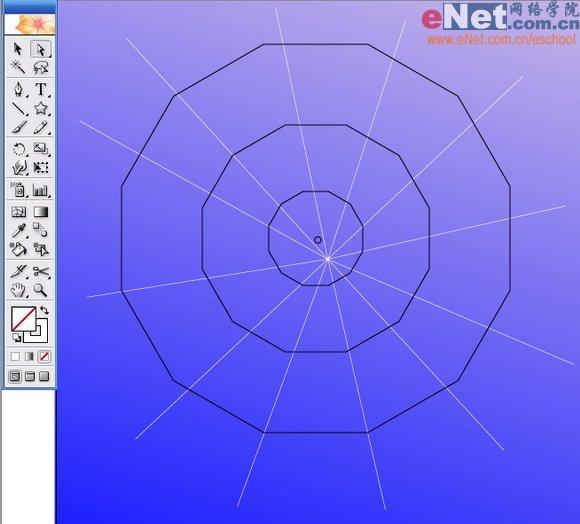This screenshot has width=580, height=524.
Task: Pick the Paintbrush tool
Action: coord(18,127)
